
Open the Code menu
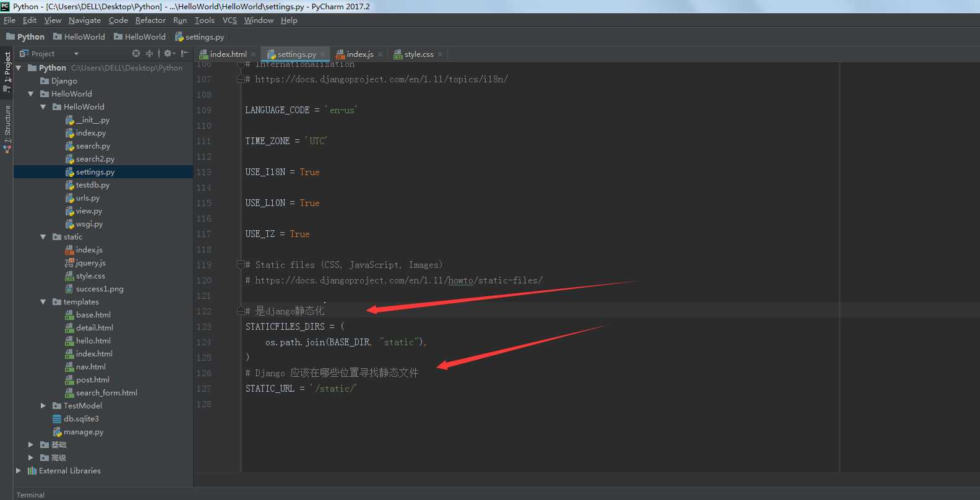pos(118,20)
